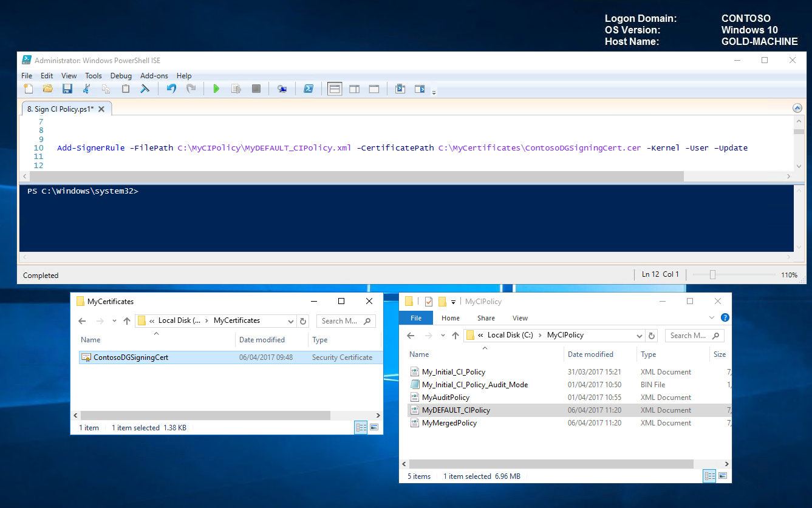
Task: Open the File menu in PowerShell ISE
Action: [x=27, y=76]
